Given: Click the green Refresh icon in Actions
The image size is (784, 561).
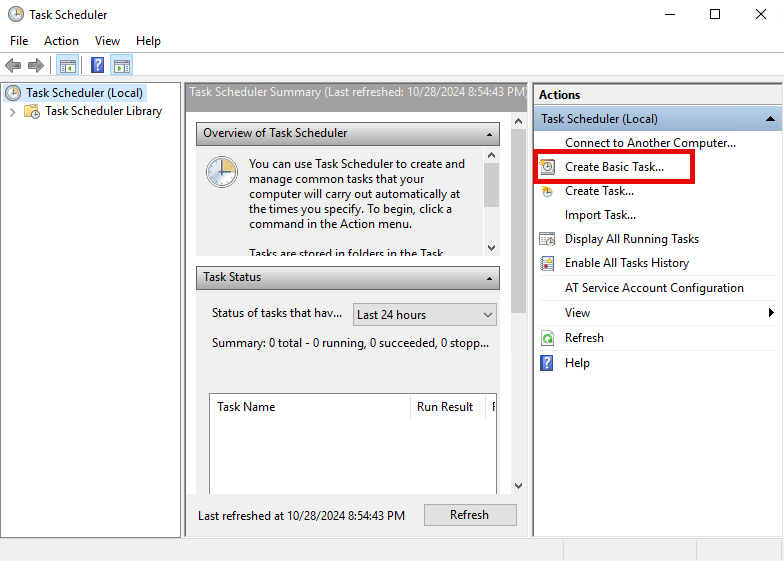Looking at the screenshot, I should click(x=547, y=338).
